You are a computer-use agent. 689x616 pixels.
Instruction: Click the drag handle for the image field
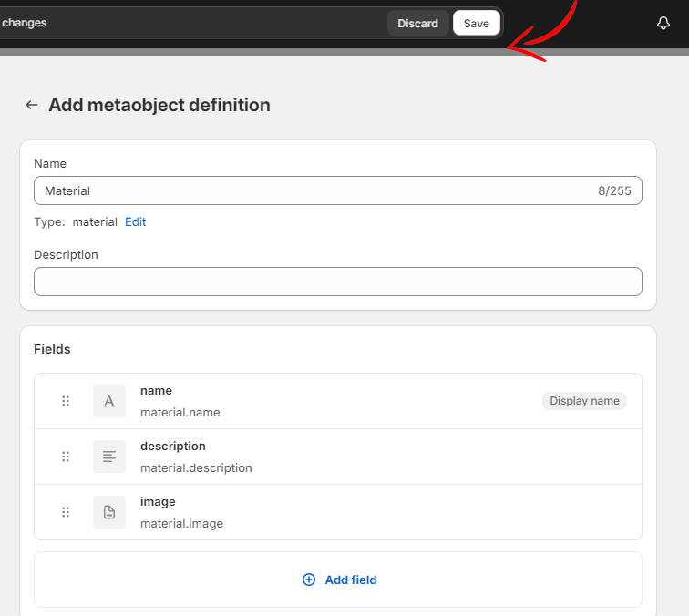(x=66, y=512)
